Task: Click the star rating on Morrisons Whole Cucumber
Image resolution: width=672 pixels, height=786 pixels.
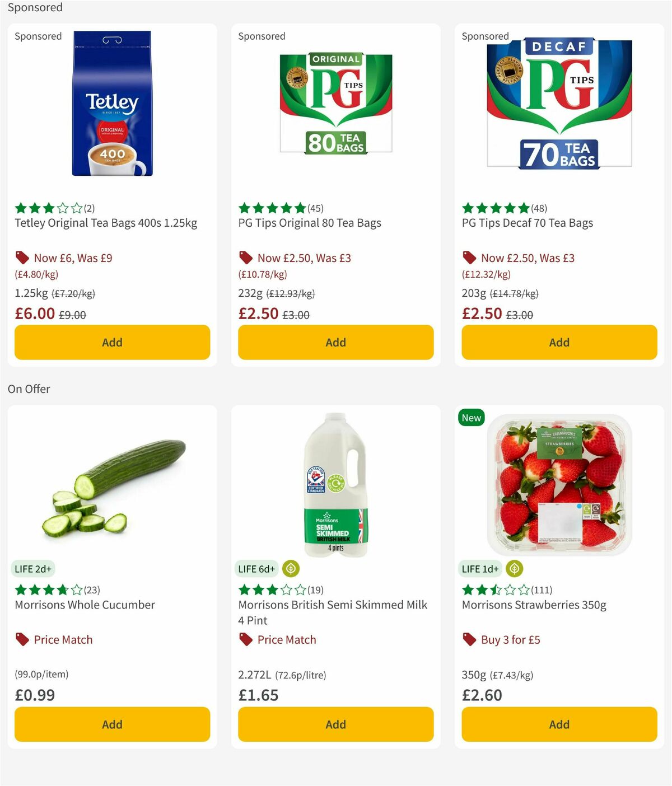Action: coord(48,589)
